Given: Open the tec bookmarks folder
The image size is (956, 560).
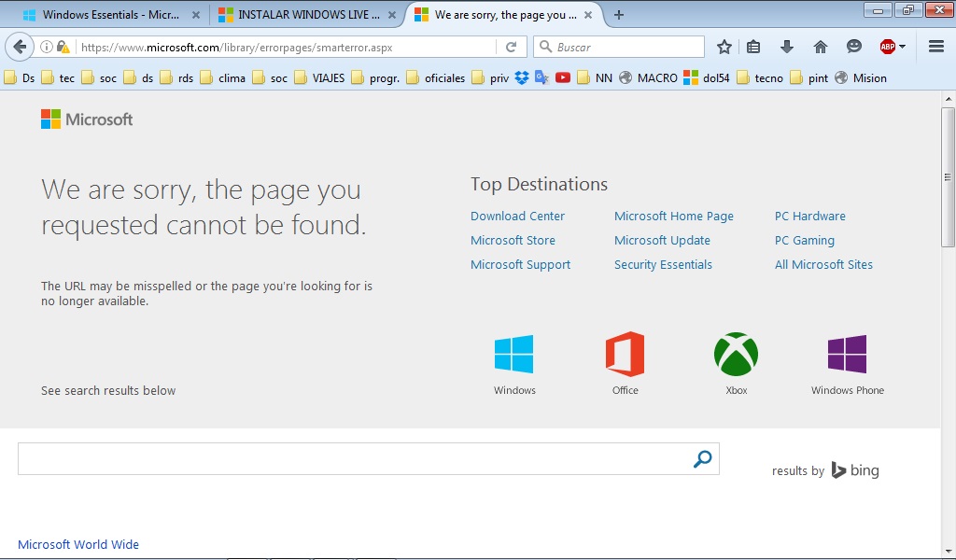Looking at the screenshot, I should [58, 78].
